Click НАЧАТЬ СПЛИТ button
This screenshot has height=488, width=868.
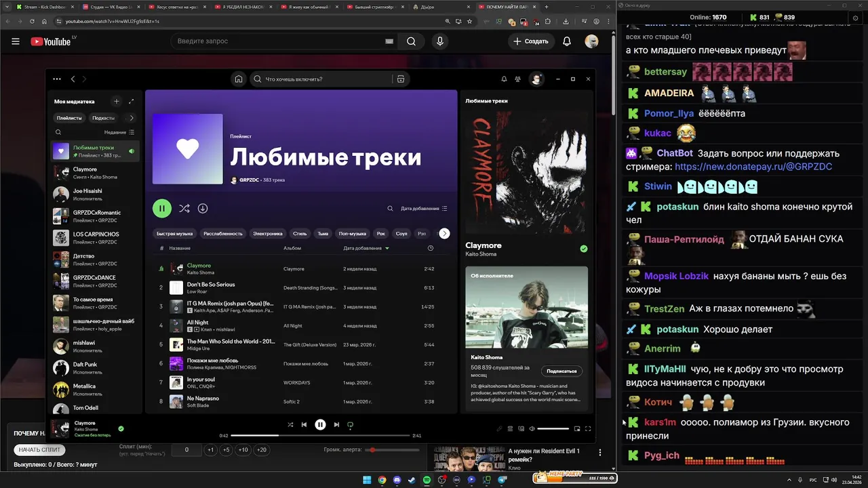click(39, 449)
